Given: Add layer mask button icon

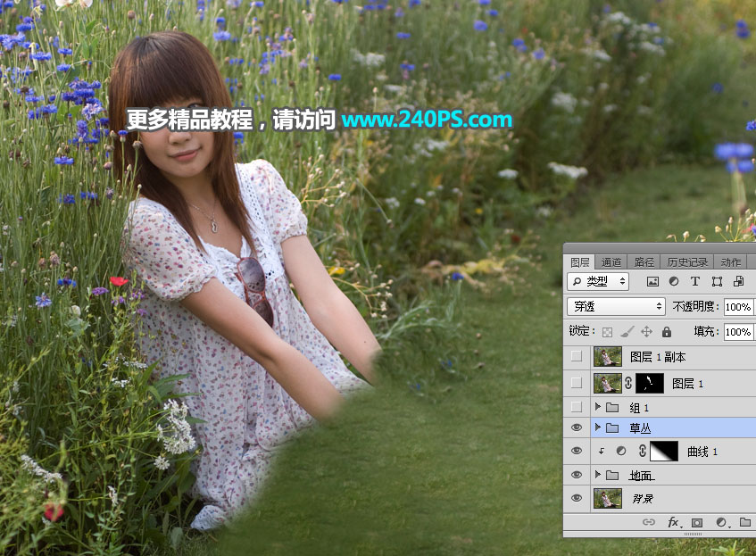Looking at the screenshot, I should pyautogui.click(x=697, y=522).
